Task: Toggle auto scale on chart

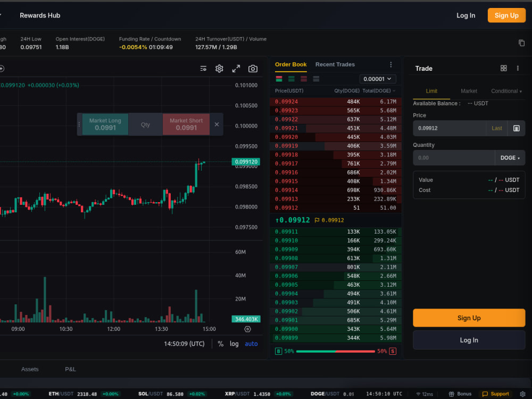Action: coord(251,344)
